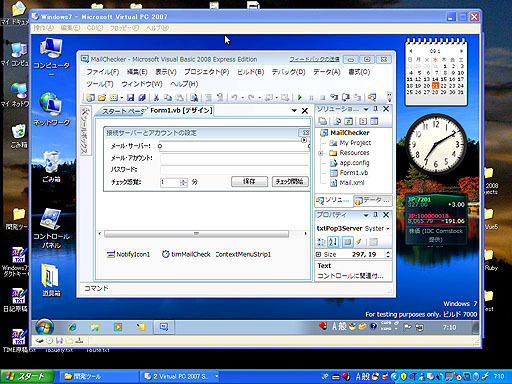This screenshot has width=512, height=384.
Task: Click the Windows 7 Start orb in the VM
Action: coord(44,327)
